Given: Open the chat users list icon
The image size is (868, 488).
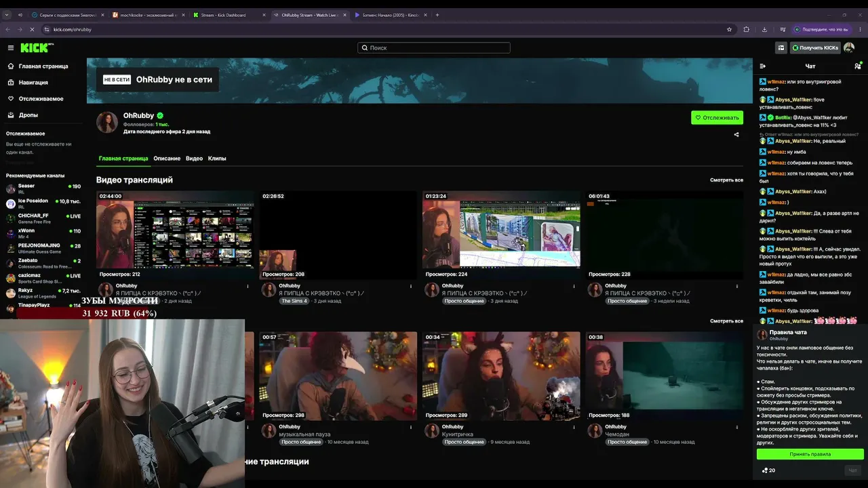Looking at the screenshot, I should coord(858,66).
